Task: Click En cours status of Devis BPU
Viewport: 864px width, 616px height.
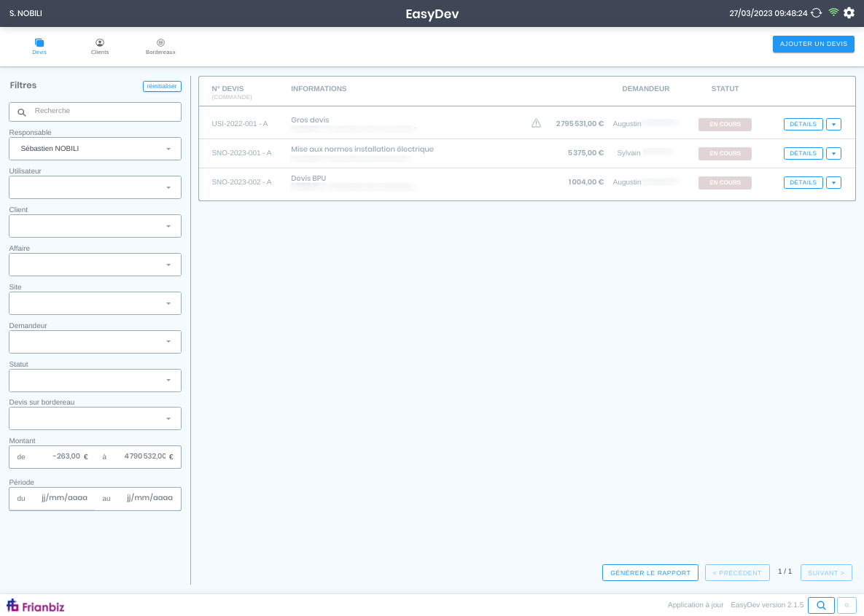Action: pos(725,182)
